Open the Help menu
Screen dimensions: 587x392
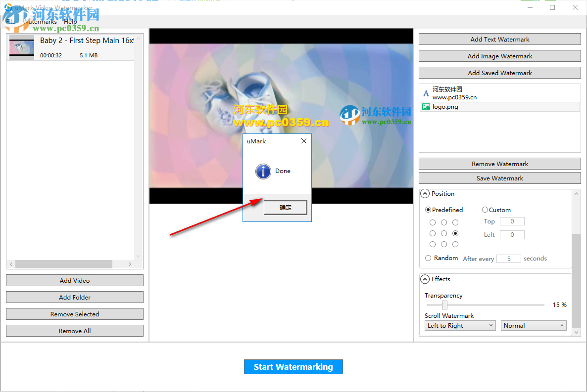point(70,21)
